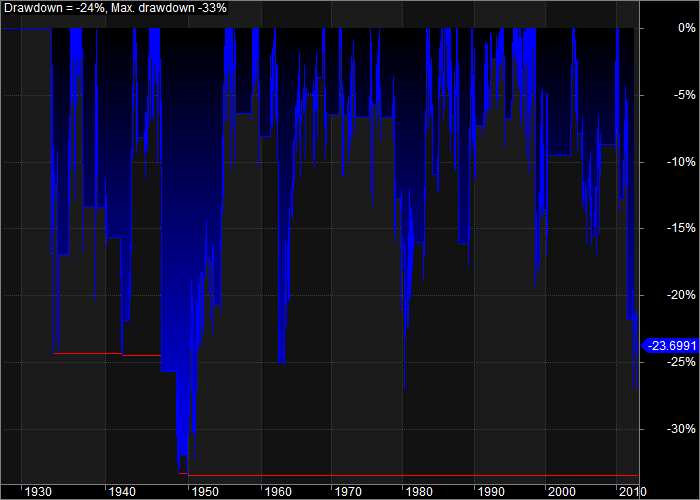Image resolution: width=700 pixels, height=500 pixels.
Task: Click the 1940 x-axis label
Action: pyautogui.click(x=122, y=492)
